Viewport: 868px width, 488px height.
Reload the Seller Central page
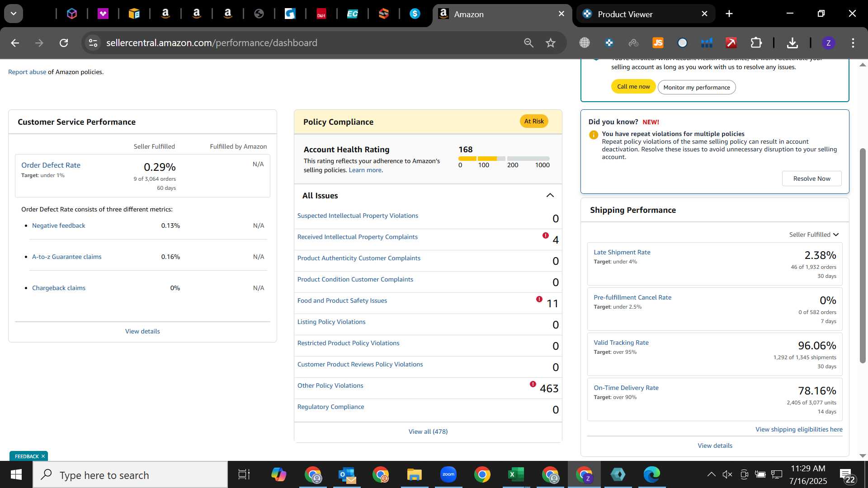tap(64, 43)
